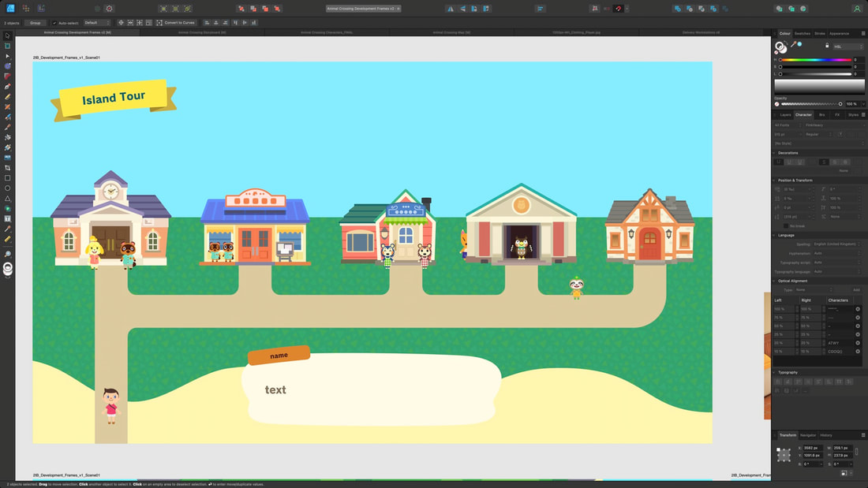868x488 pixels.
Task: Select the Rectangle shape tool
Action: tap(7, 178)
